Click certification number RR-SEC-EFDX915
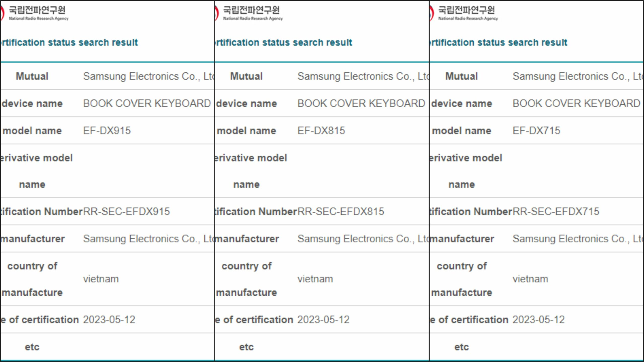 click(x=127, y=212)
